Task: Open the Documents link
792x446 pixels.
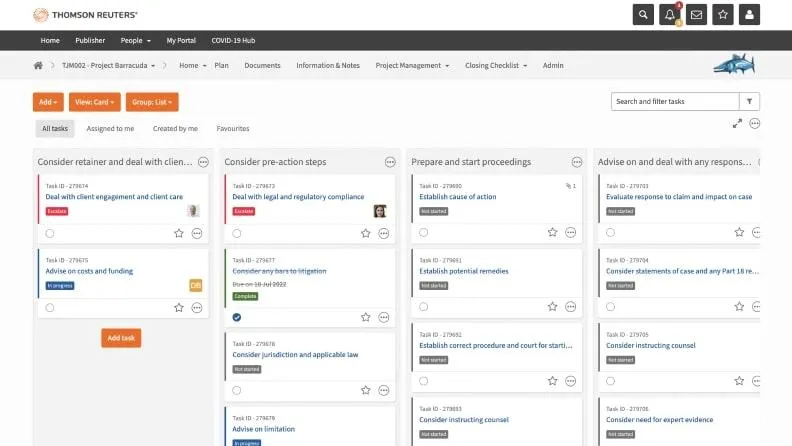Action: pyautogui.click(x=262, y=65)
